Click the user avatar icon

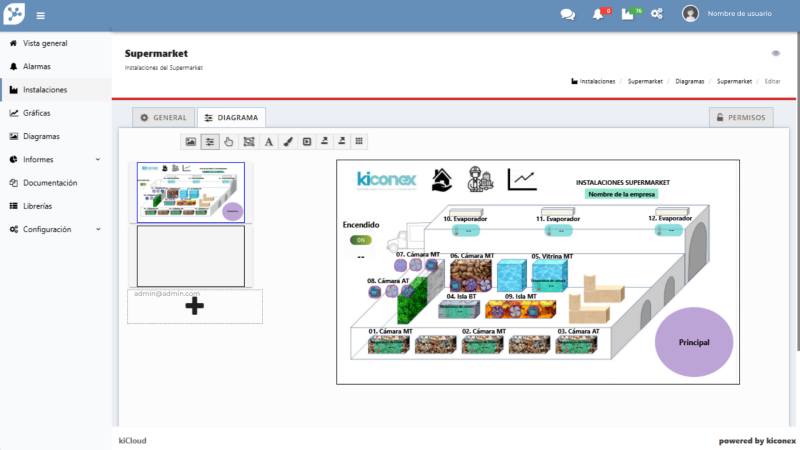[690, 13]
